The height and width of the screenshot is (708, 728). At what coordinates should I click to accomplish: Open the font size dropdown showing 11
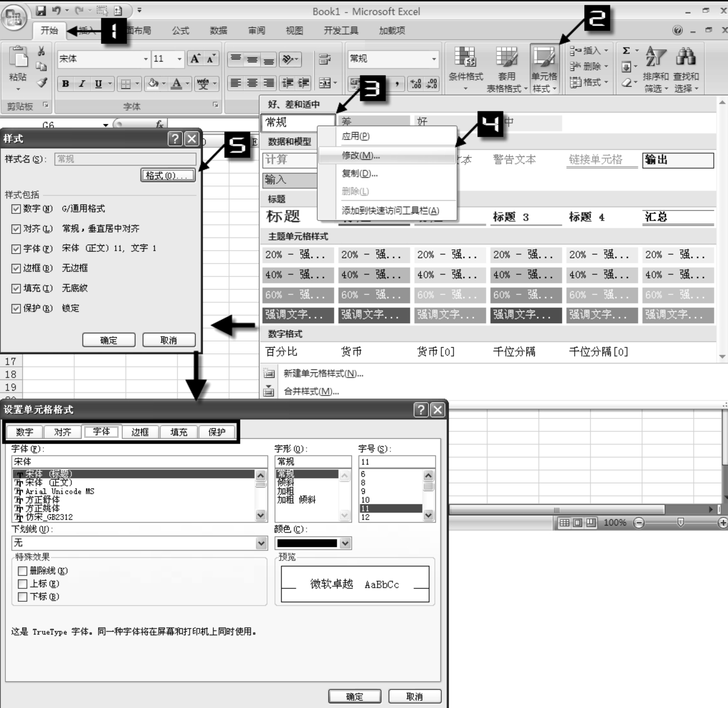pyautogui.click(x=179, y=59)
